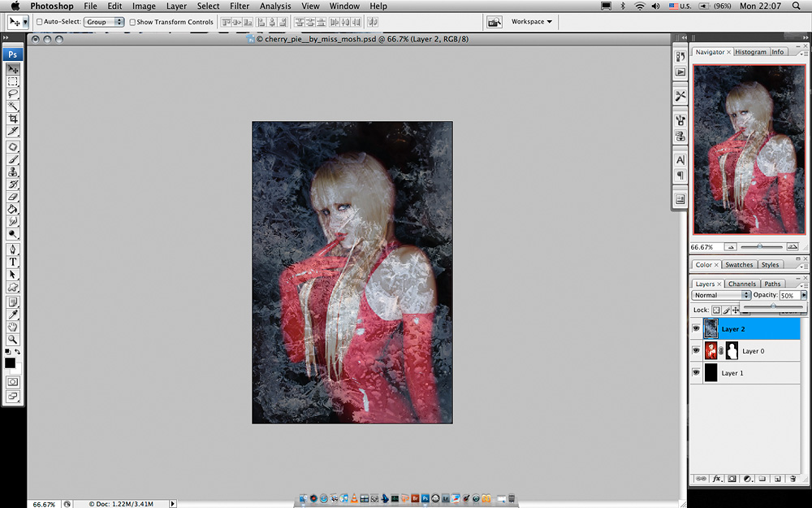812x508 pixels.
Task: Delete layer using the trash icon
Action: pos(793,479)
